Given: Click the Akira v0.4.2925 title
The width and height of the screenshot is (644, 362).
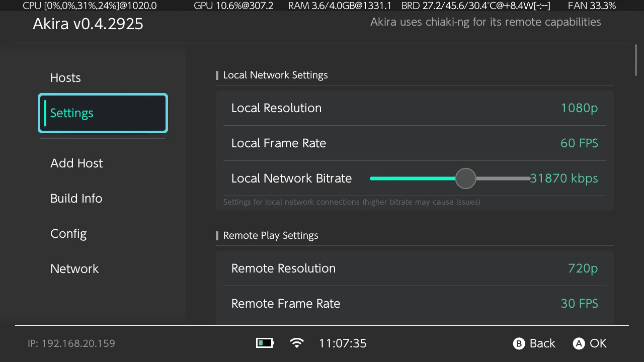Looking at the screenshot, I should [x=88, y=24].
